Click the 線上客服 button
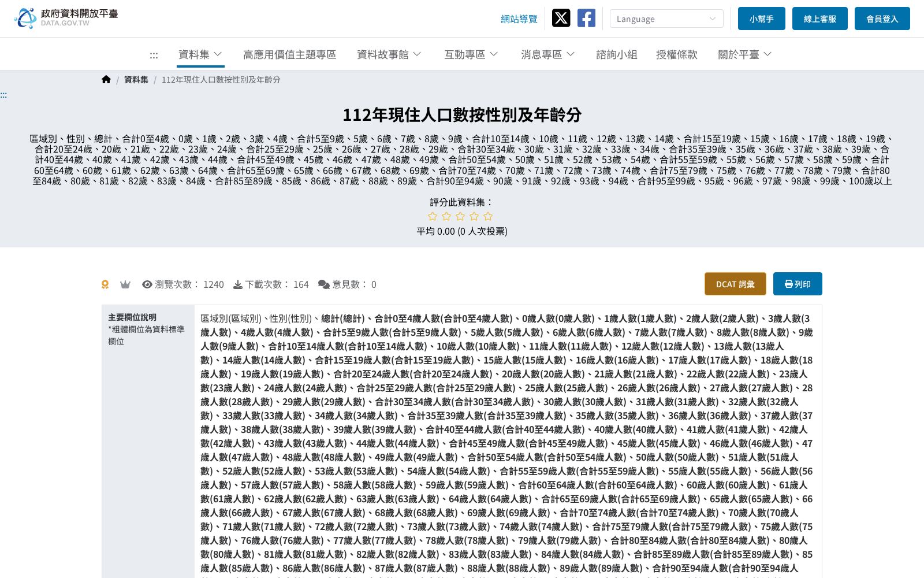This screenshot has height=578, width=924. click(820, 18)
